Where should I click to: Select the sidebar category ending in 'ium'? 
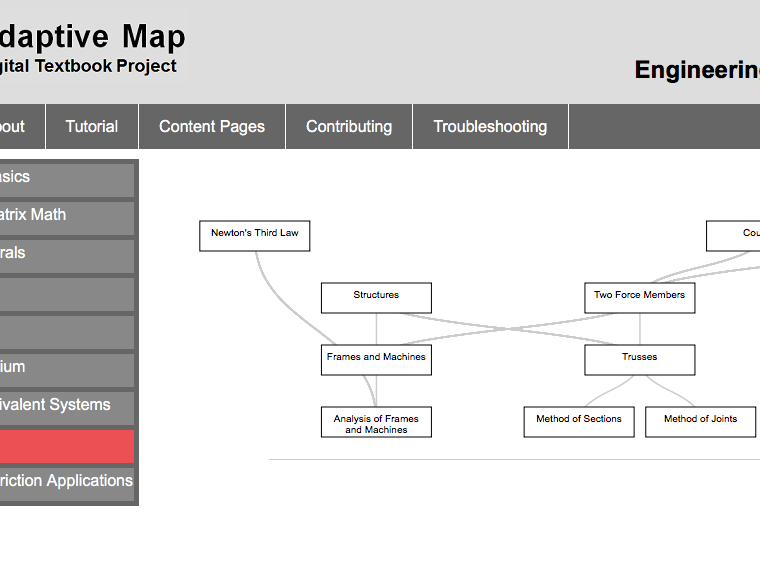[66, 370]
